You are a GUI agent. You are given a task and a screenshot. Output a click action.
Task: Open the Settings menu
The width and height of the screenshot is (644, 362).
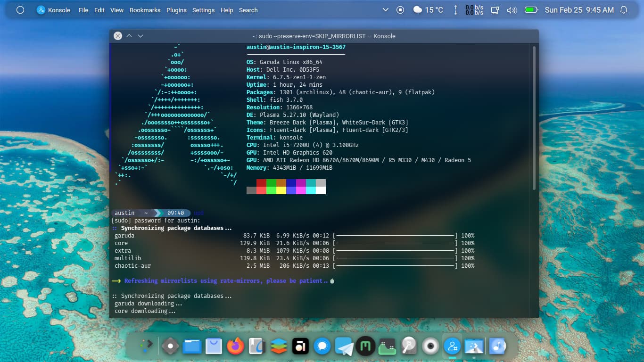click(203, 10)
